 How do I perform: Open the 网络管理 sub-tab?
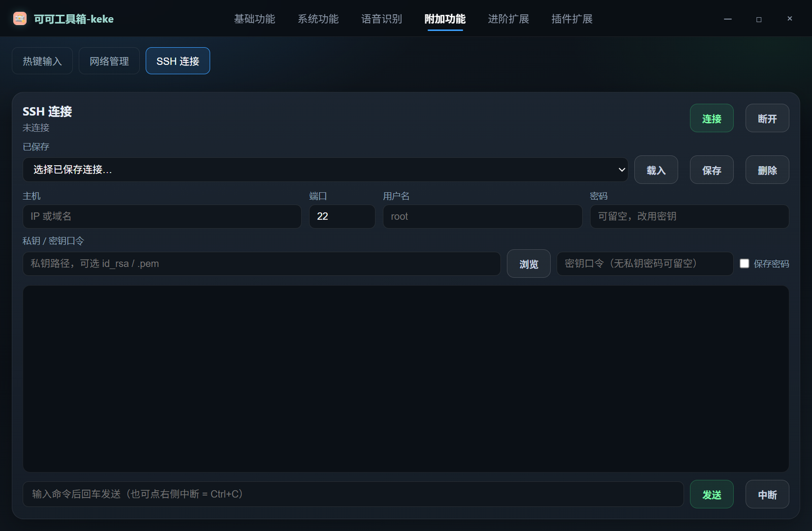(109, 61)
